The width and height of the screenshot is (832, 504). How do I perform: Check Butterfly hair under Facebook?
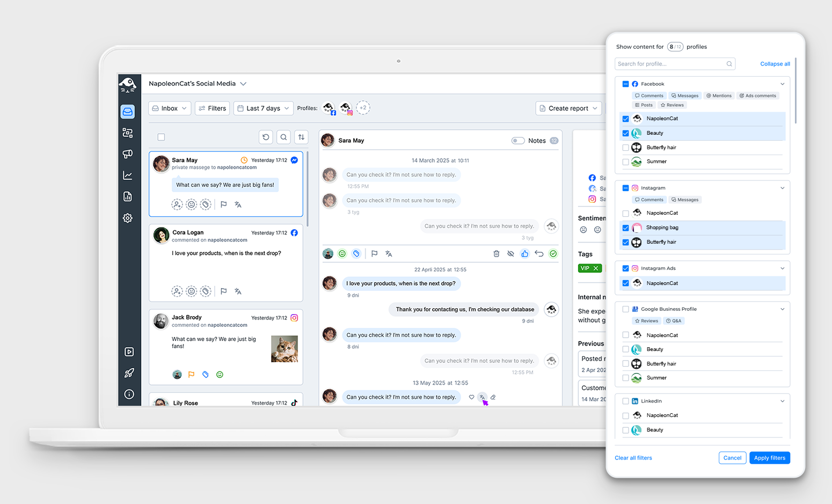pos(626,148)
